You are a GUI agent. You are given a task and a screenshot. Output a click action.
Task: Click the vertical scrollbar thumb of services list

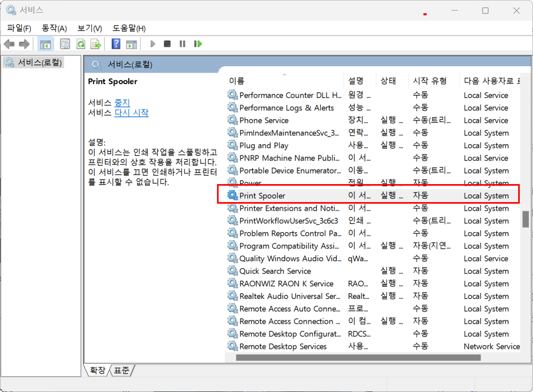coord(526,219)
